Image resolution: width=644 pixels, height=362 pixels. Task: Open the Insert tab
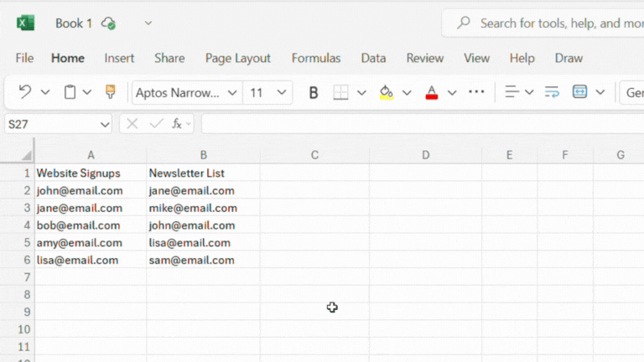coord(119,59)
